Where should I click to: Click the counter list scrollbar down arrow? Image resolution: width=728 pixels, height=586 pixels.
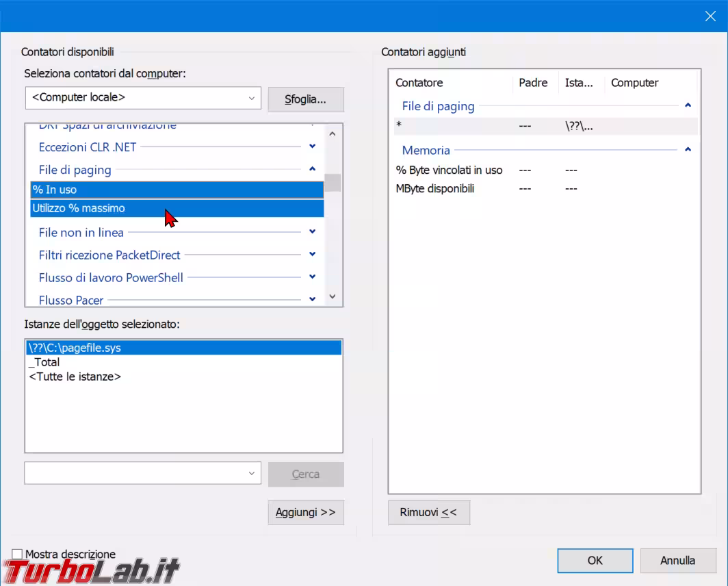(x=333, y=296)
